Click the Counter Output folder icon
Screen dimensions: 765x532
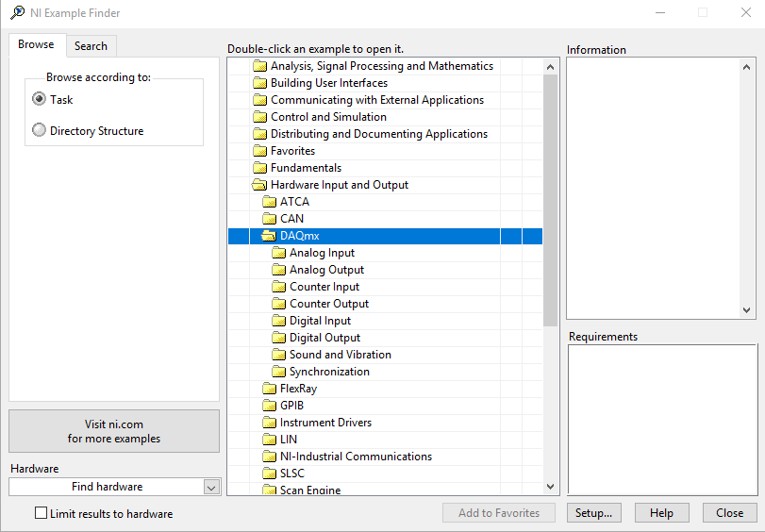point(278,304)
